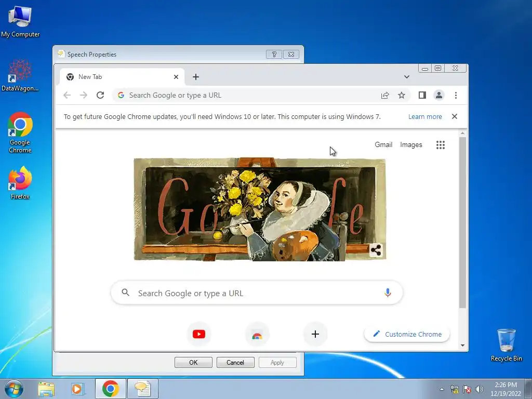
Task: Open the Images link
Action: coord(411,144)
